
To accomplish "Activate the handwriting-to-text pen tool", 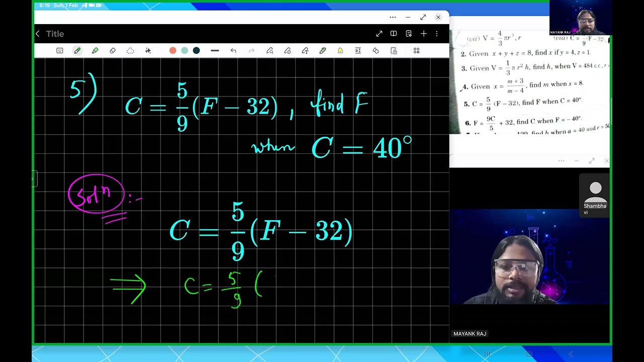I will point(305,51).
